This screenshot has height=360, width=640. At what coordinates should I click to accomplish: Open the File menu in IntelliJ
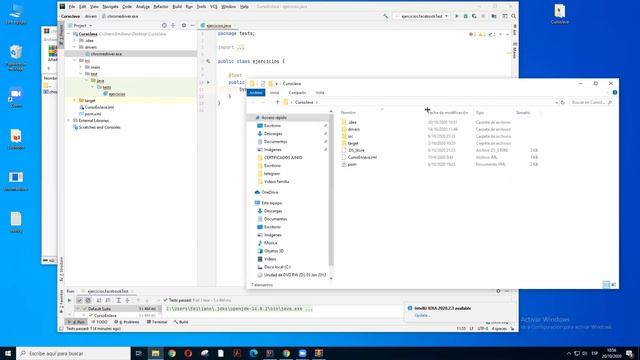(x=72, y=7)
